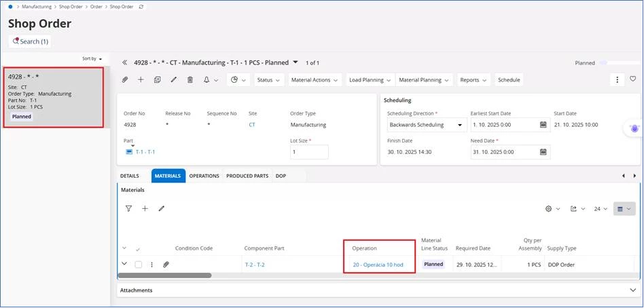This screenshot has height=308, width=644.
Task: Click the Planned badge on the T-2 row
Action: point(433,264)
